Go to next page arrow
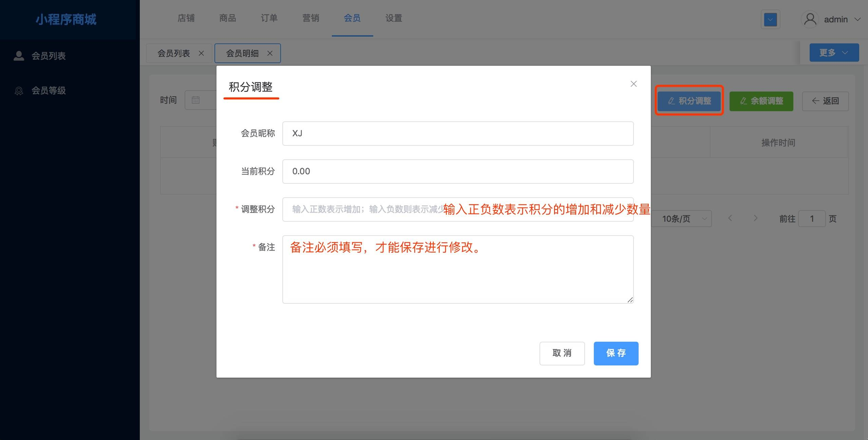Image resolution: width=868 pixels, height=440 pixels. pyautogui.click(x=755, y=218)
